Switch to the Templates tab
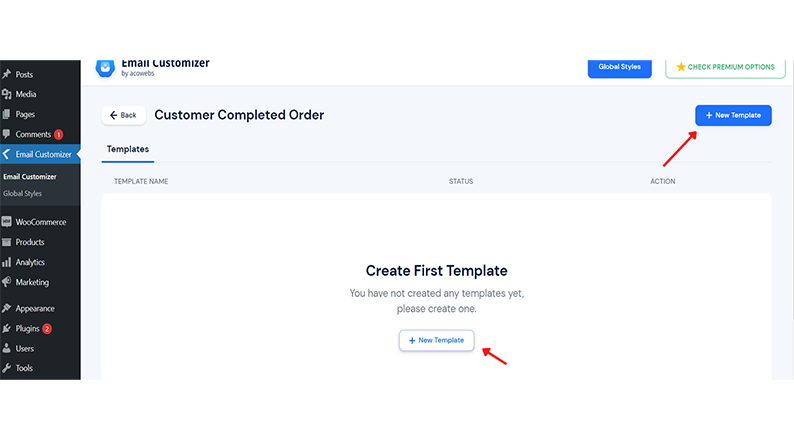The image size is (794, 440). 128,149
